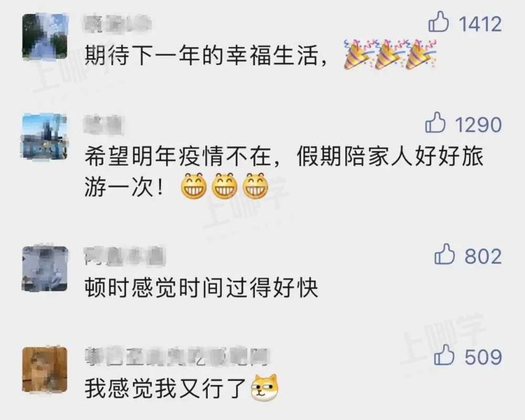Tap the like count 1412
The width and height of the screenshot is (525, 420).
point(480,24)
